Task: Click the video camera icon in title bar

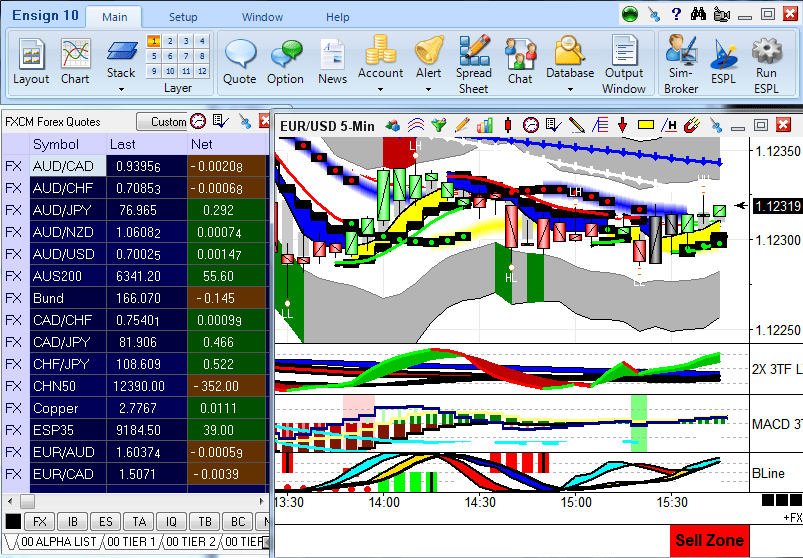Action: point(721,14)
